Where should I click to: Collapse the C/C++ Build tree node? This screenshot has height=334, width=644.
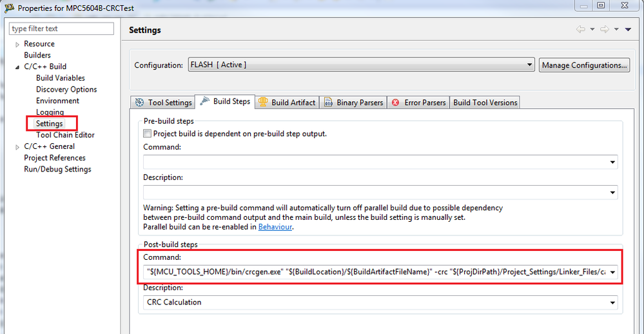point(17,67)
